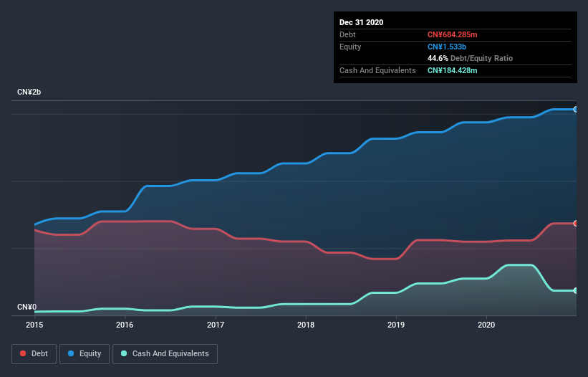Viewport: 588px width, 377px height.
Task: Select the red Debt endpoint marker
Action: click(576, 224)
